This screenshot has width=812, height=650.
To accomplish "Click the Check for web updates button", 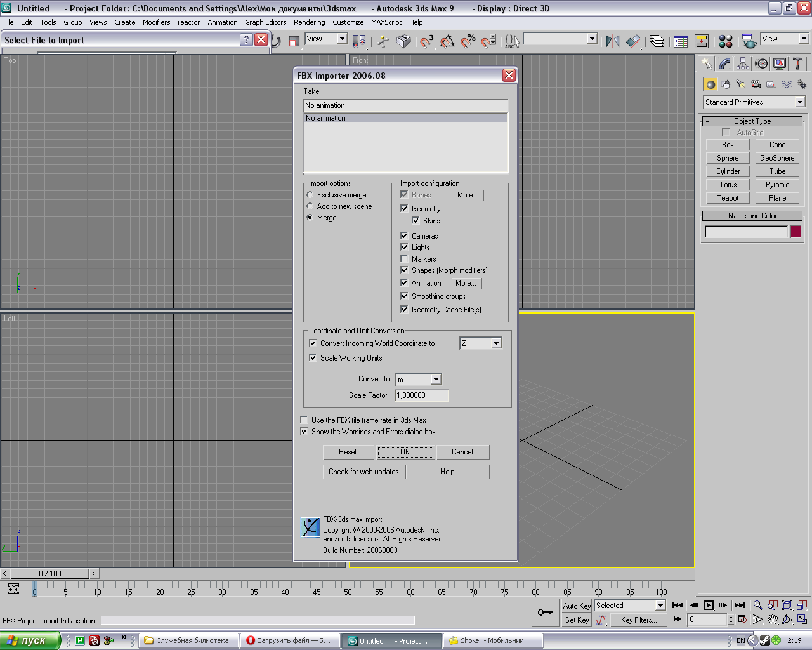I will pyautogui.click(x=363, y=472).
